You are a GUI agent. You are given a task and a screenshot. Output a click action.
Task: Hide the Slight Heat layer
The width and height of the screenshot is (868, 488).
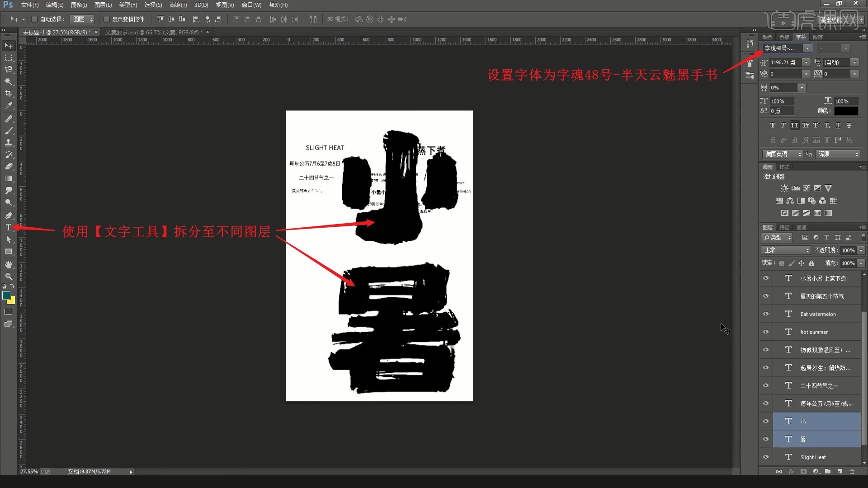[x=766, y=457]
